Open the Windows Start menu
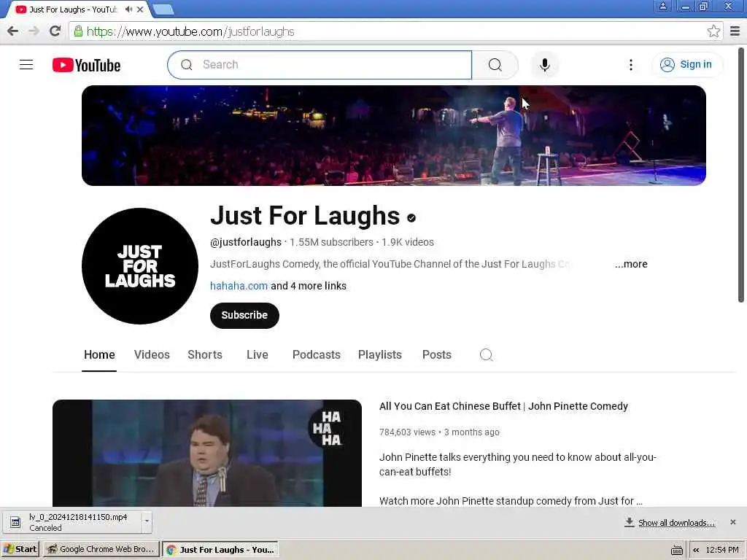 20,549
